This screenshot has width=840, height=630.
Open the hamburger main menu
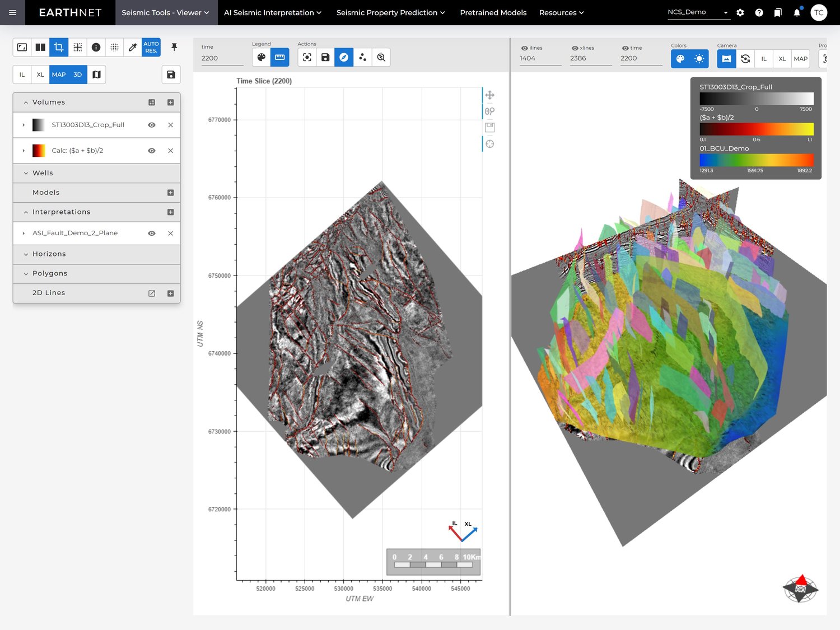click(x=12, y=12)
